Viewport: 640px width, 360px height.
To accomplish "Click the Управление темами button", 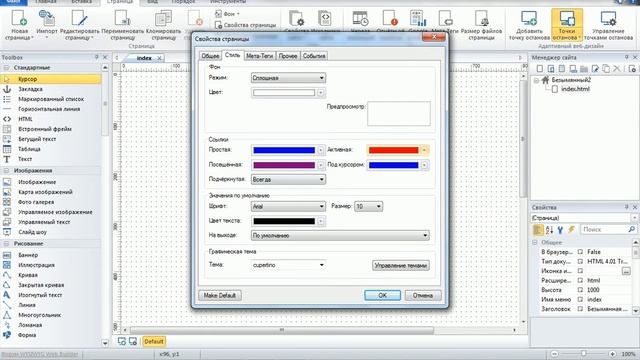I will tap(400, 265).
